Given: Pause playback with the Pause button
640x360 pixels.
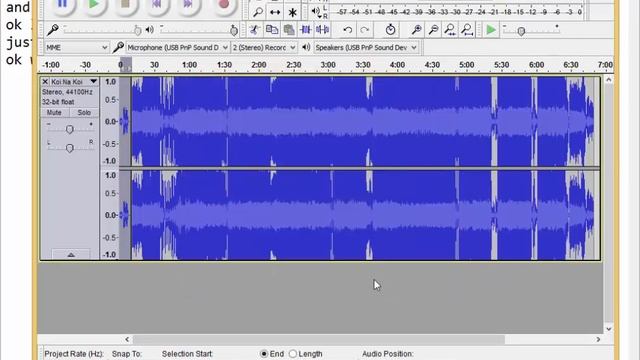Looking at the screenshot, I should click(62, 4).
